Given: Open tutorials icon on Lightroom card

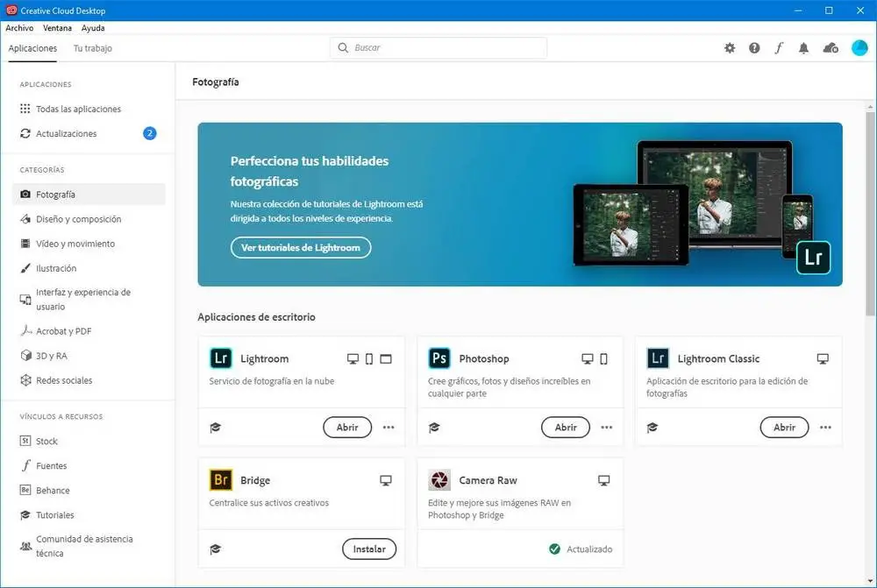Looking at the screenshot, I should (x=216, y=428).
